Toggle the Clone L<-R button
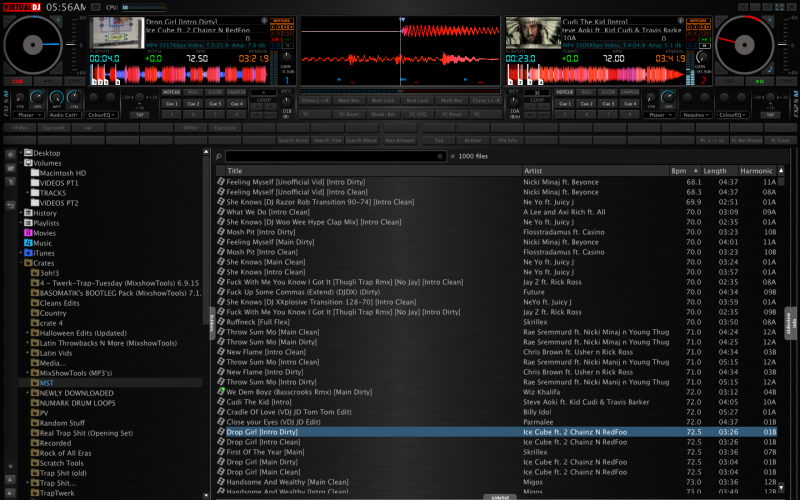This screenshot has height=500, width=800. (486, 101)
